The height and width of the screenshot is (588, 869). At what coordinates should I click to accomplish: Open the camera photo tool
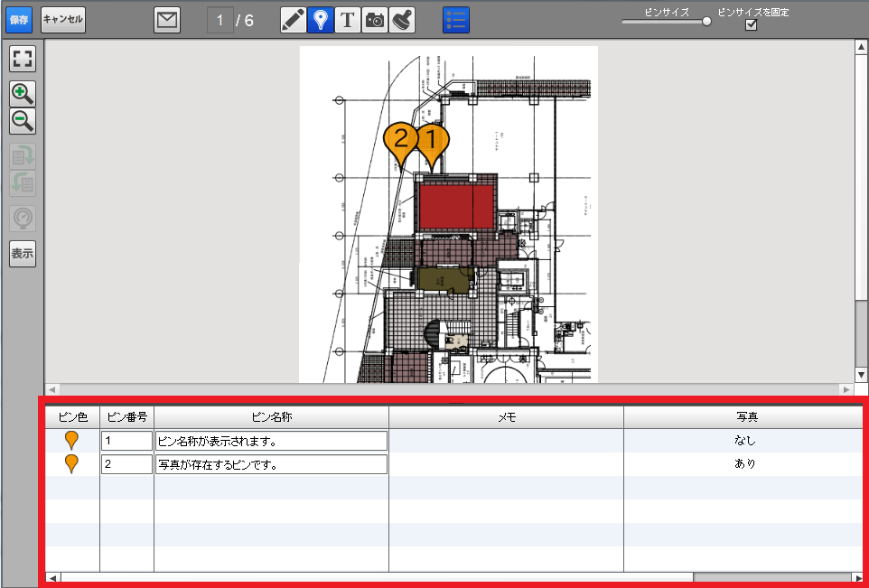(x=375, y=20)
